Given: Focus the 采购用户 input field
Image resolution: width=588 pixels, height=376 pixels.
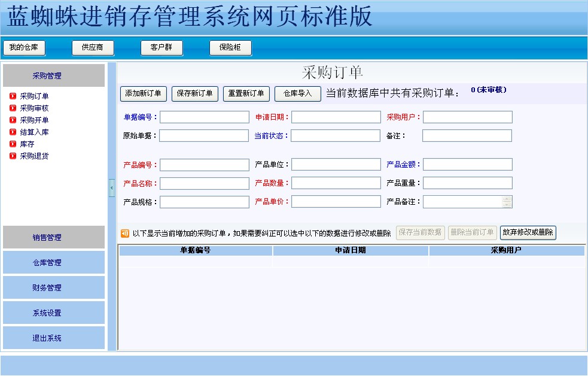Looking at the screenshot, I should (x=468, y=117).
